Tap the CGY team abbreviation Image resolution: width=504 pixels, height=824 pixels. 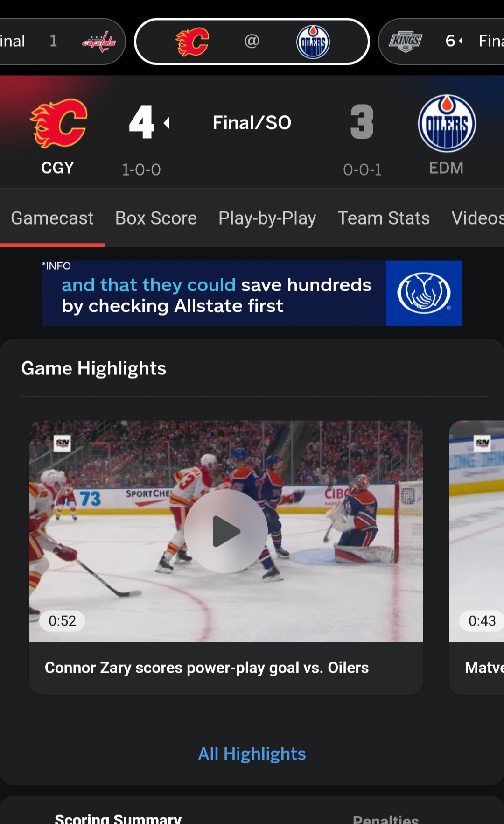pos(57,168)
